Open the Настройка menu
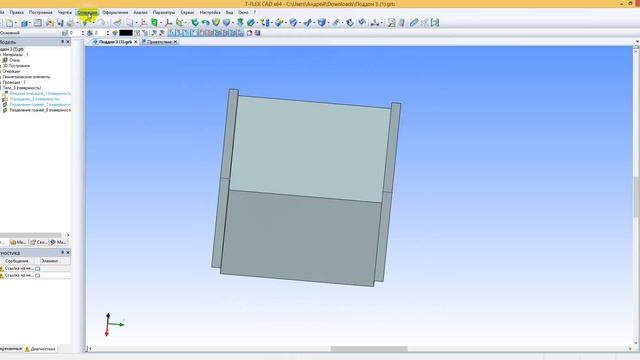 point(210,13)
